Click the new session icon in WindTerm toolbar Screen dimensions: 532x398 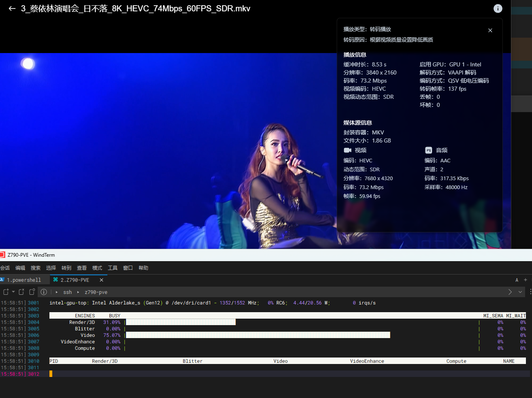pos(6,292)
